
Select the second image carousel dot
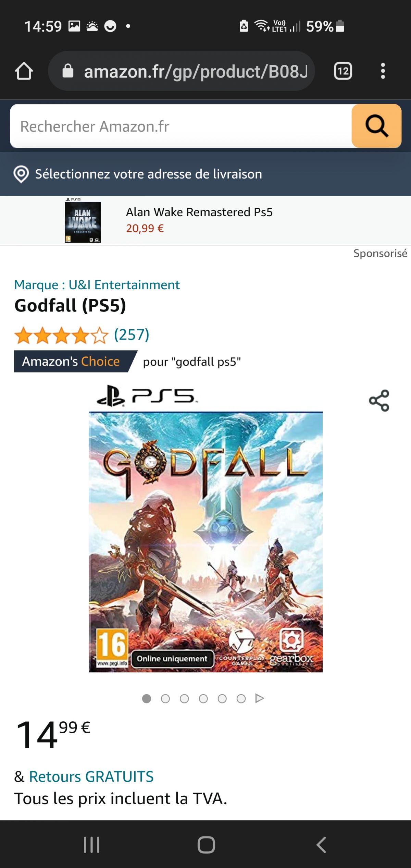point(165,699)
